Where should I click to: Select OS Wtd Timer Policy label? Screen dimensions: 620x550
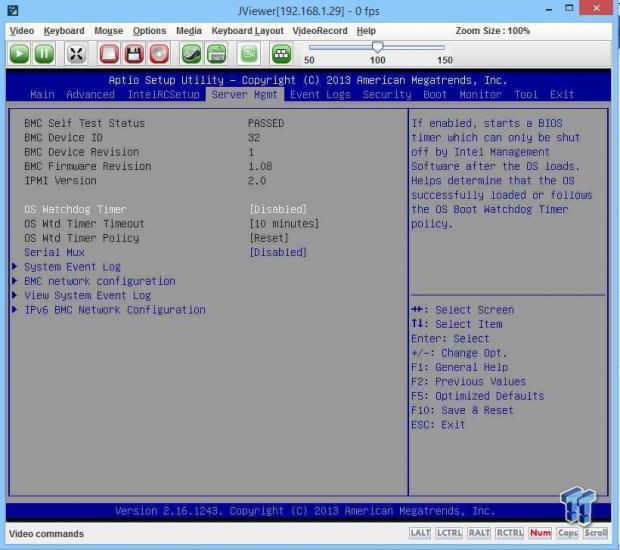(x=81, y=238)
